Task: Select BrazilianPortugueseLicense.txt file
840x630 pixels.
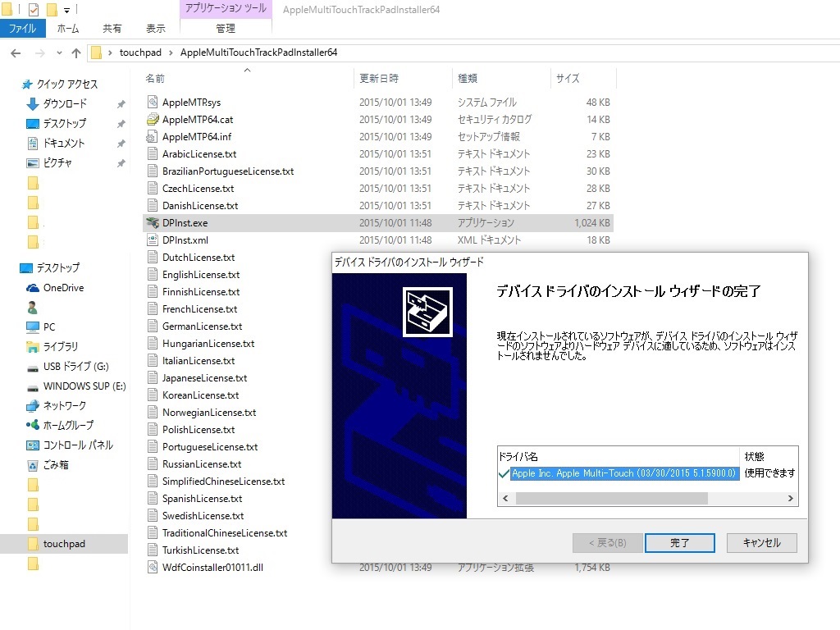Action: (x=228, y=171)
